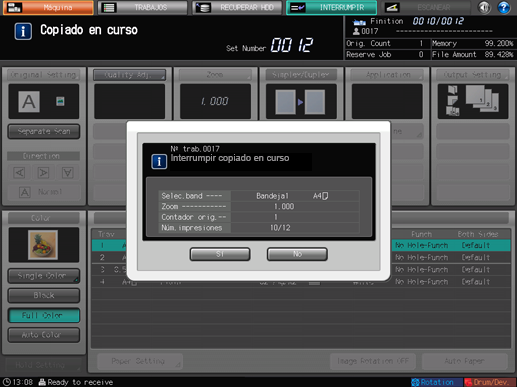This screenshot has height=387, width=517.
Task: Click Drum/Dev. status indicator
Action: click(x=490, y=382)
